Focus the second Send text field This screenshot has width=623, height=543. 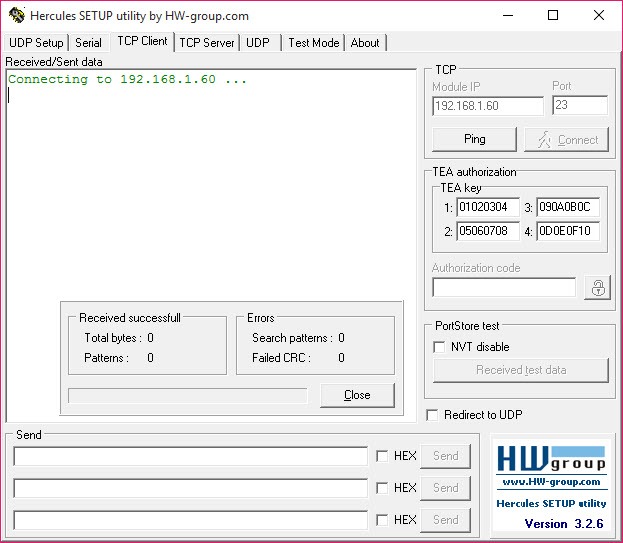click(x=190, y=488)
